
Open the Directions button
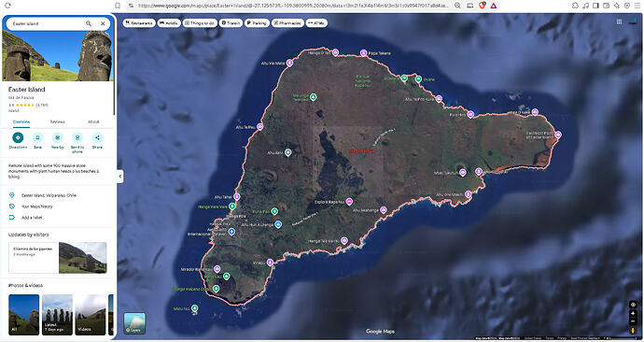(18, 137)
